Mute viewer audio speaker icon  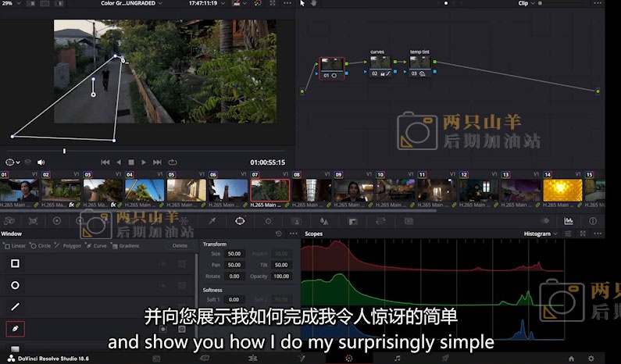(x=41, y=162)
